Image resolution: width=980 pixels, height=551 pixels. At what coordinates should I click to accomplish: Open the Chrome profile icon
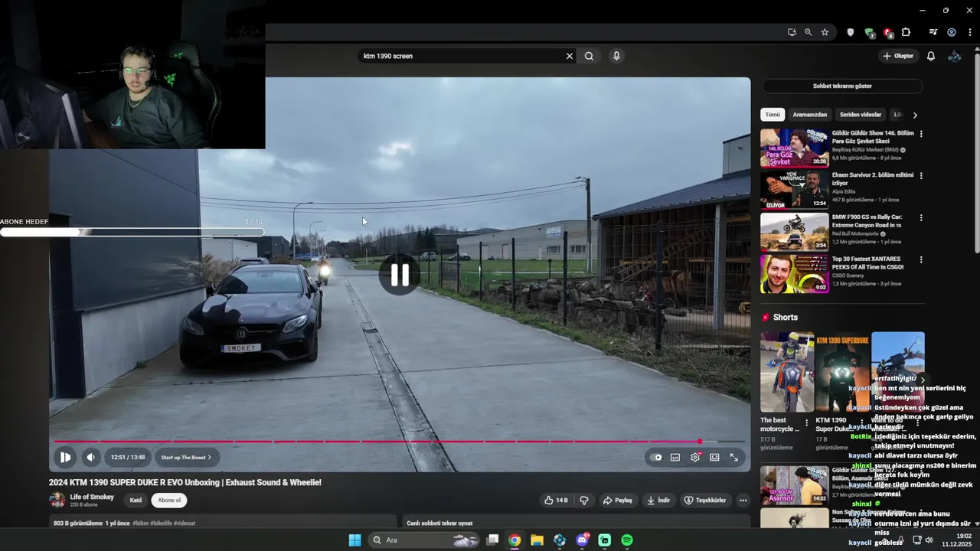[952, 32]
